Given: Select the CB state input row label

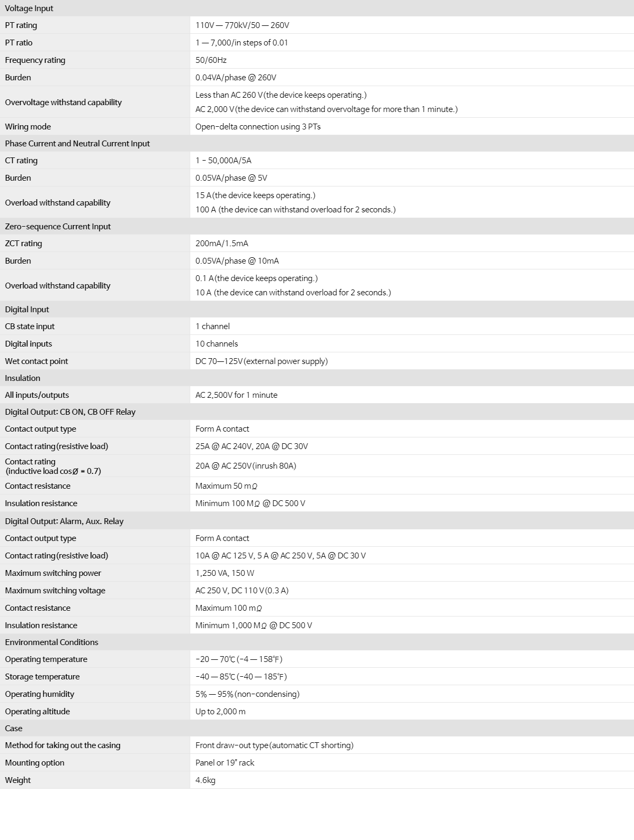Looking at the screenshot, I should [30, 326].
